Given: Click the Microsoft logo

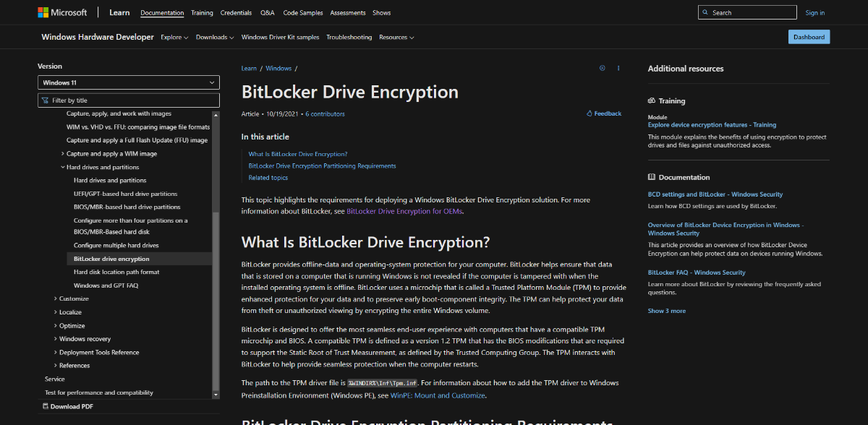Looking at the screenshot, I should tap(61, 12).
